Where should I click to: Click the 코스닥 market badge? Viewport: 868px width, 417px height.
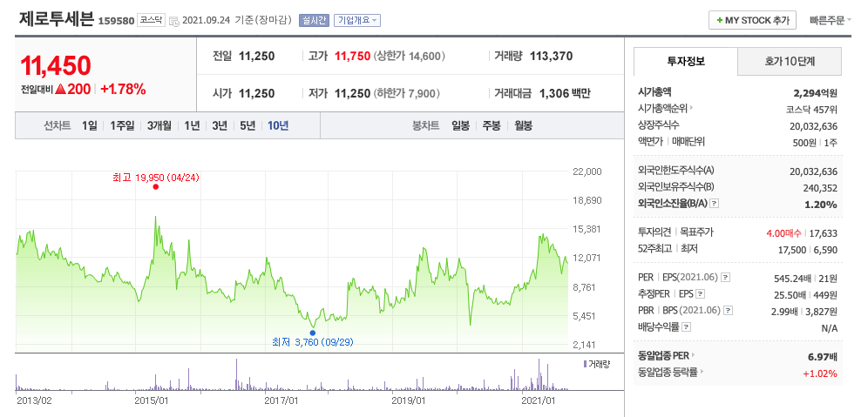click(151, 20)
